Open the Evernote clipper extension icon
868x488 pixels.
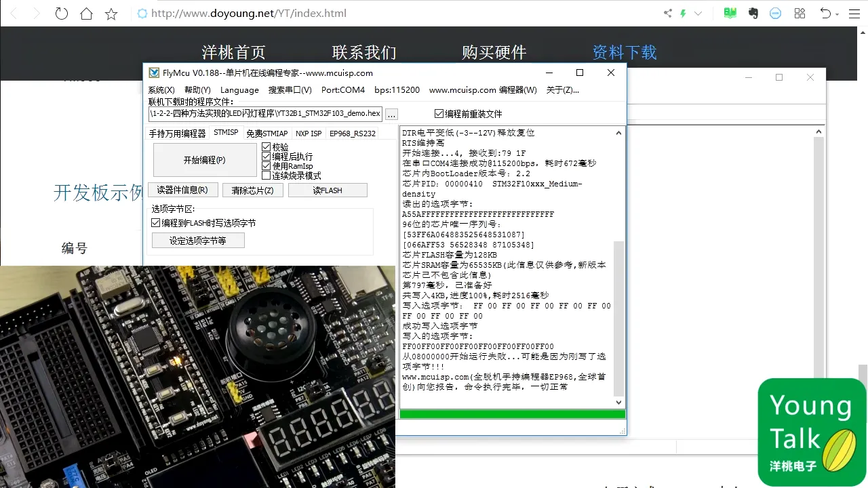(753, 13)
